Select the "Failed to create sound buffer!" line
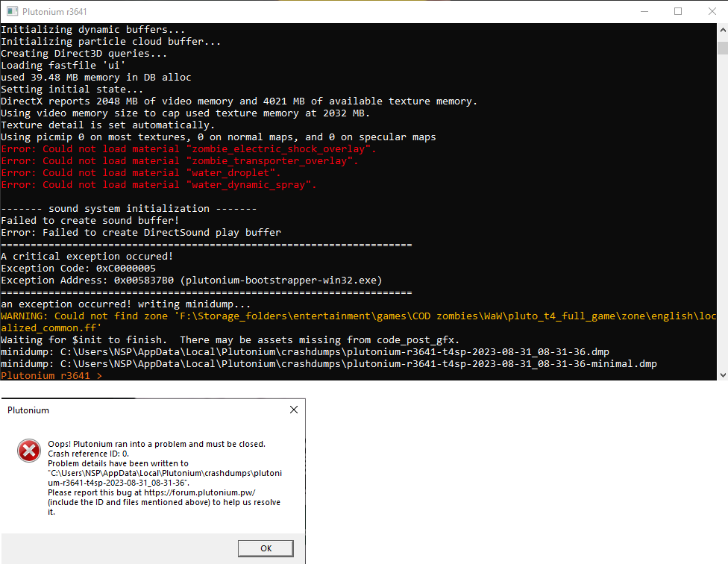 (x=90, y=221)
